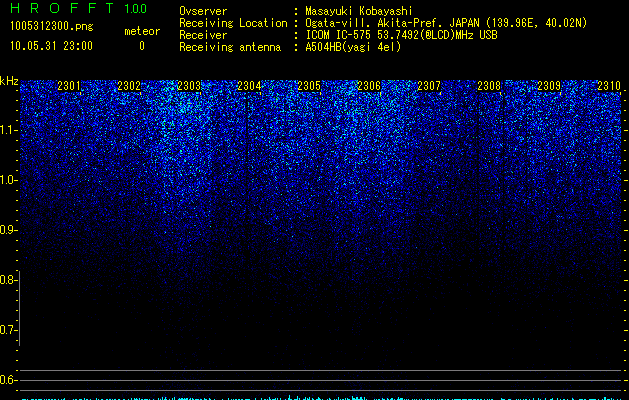The image size is (629, 400).
Task: Click the 0.8 kHz axis label
Action: 8,280
